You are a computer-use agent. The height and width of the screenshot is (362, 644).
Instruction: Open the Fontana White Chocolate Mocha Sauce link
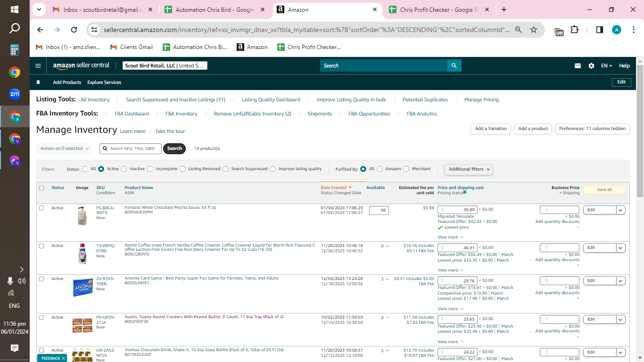click(170, 207)
